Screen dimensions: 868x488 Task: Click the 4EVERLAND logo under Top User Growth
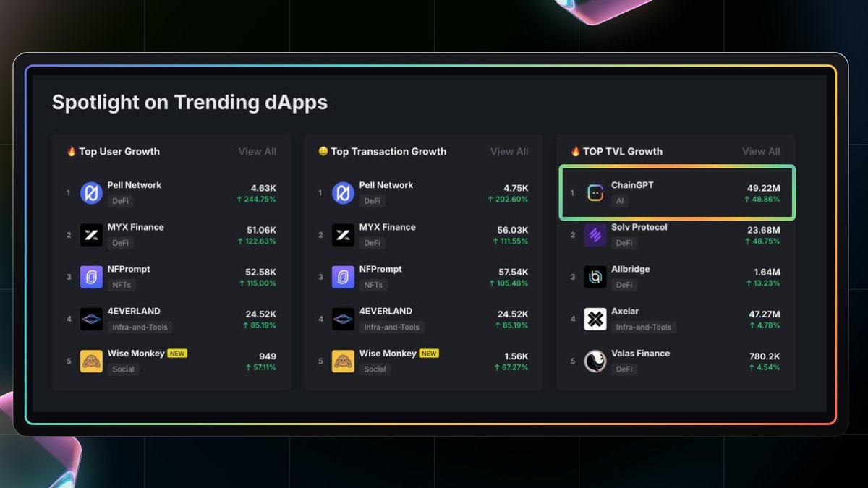92,319
